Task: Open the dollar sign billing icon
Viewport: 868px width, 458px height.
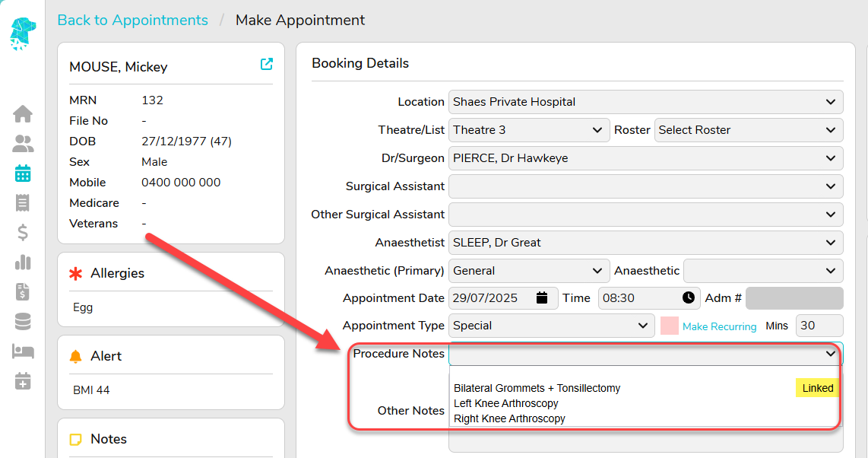Action: click(23, 232)
